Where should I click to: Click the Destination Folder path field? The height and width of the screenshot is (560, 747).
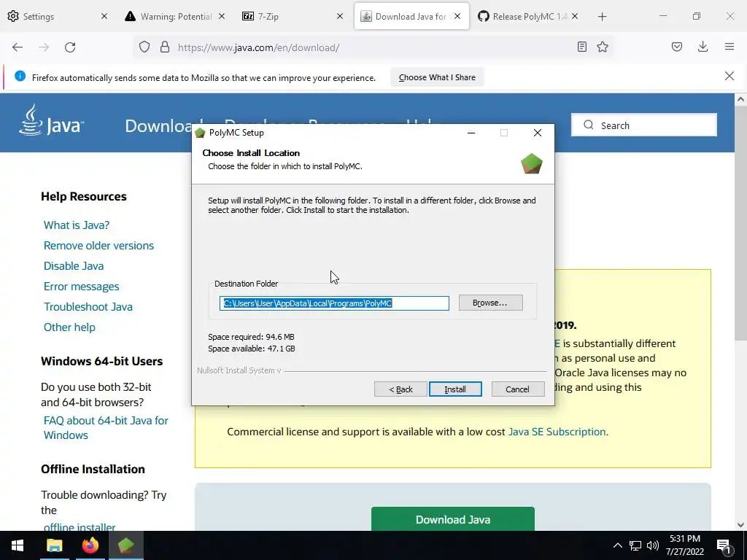[x=334, y=303]
